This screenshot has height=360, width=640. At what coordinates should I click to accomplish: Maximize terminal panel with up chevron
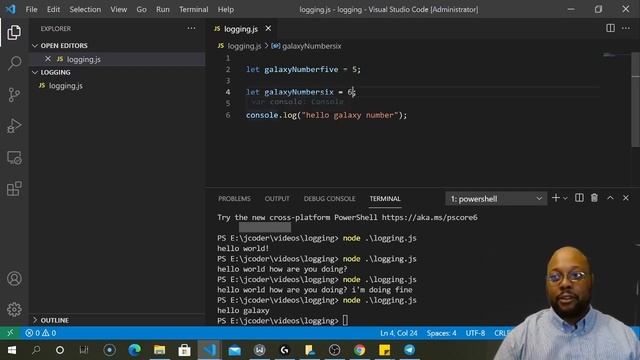click(610, 198)
